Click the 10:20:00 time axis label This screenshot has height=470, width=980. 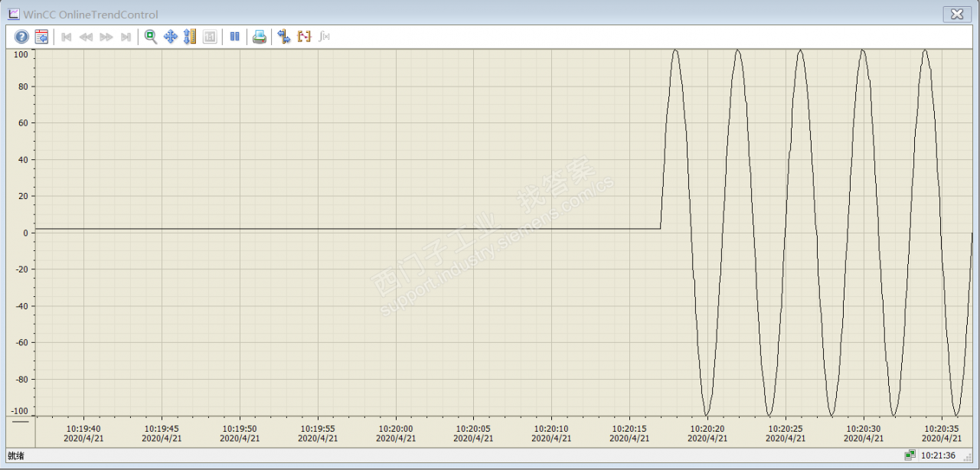click(396, 429)
